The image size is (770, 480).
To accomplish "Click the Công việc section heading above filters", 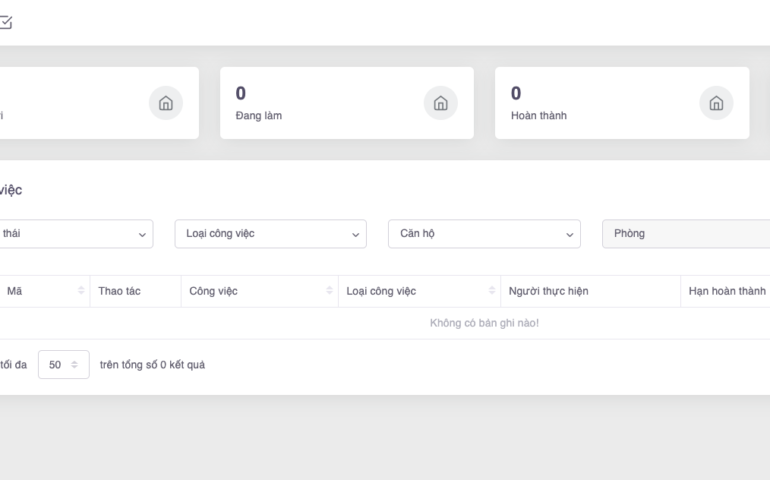I will tap(10, 189).
